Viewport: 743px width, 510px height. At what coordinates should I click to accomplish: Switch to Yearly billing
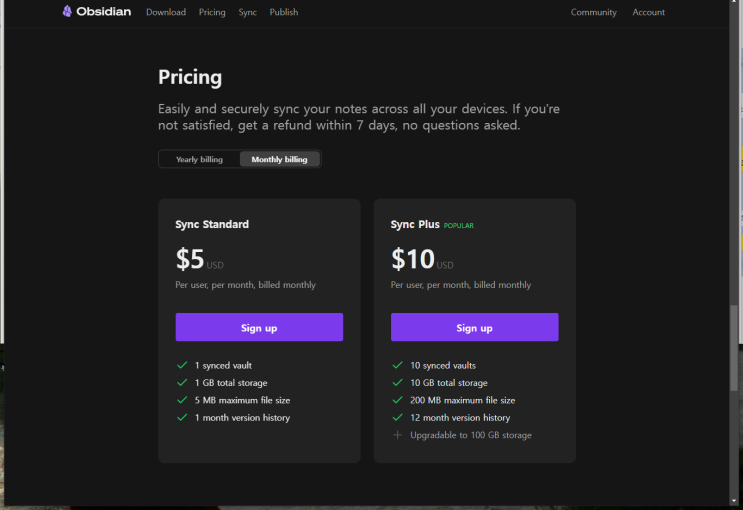(199, 160)
